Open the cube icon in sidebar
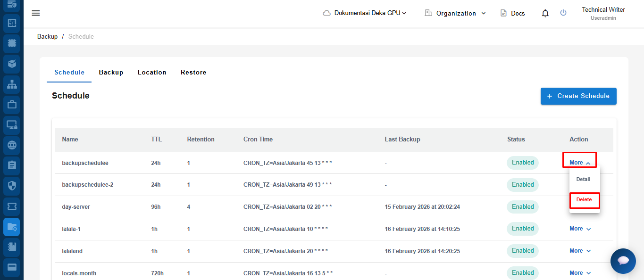Image resolution: width=644 pixels, height=280 pixels. tap(12, 63)
